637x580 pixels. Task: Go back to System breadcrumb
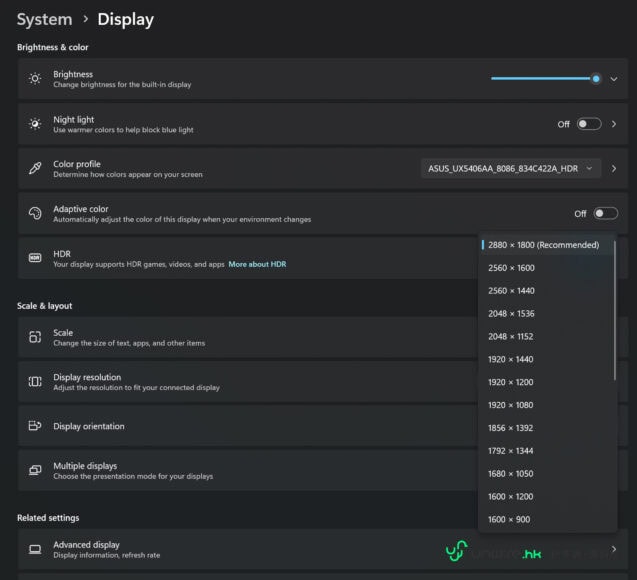44,19
